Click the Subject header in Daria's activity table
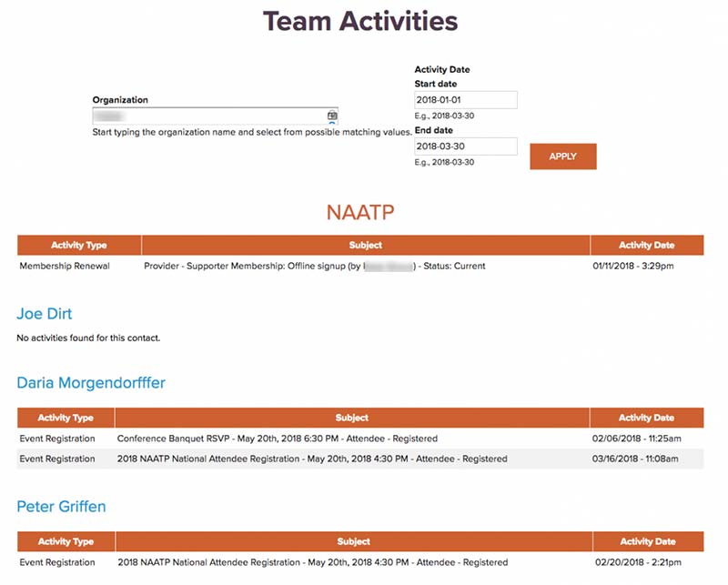728x585 pixels. pyautogui.click(x=352, y=417)
